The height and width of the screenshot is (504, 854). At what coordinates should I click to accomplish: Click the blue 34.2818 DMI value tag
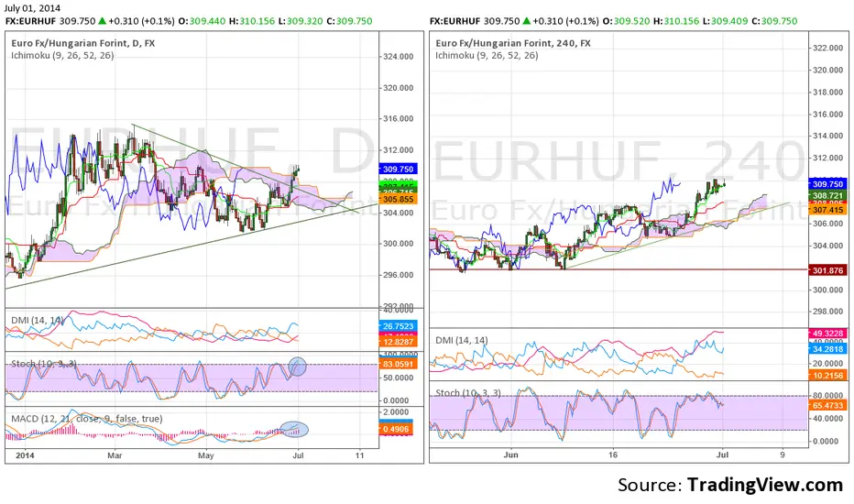point(827,349)
